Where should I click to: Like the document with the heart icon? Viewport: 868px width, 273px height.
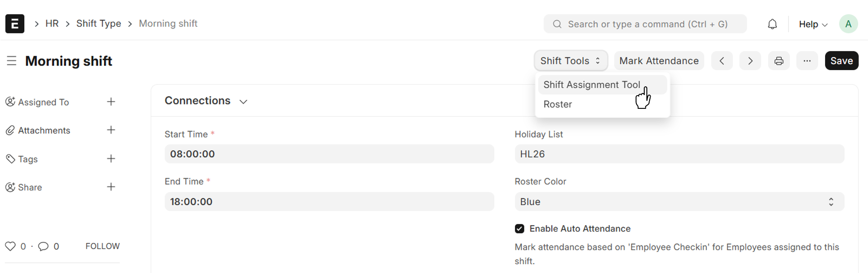pos(10,246)
